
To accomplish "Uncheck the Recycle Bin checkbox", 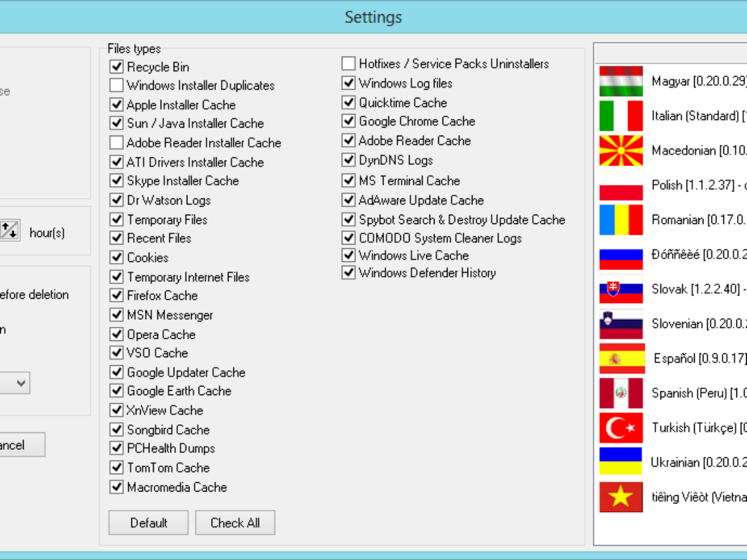I will [x=116, y=67].
